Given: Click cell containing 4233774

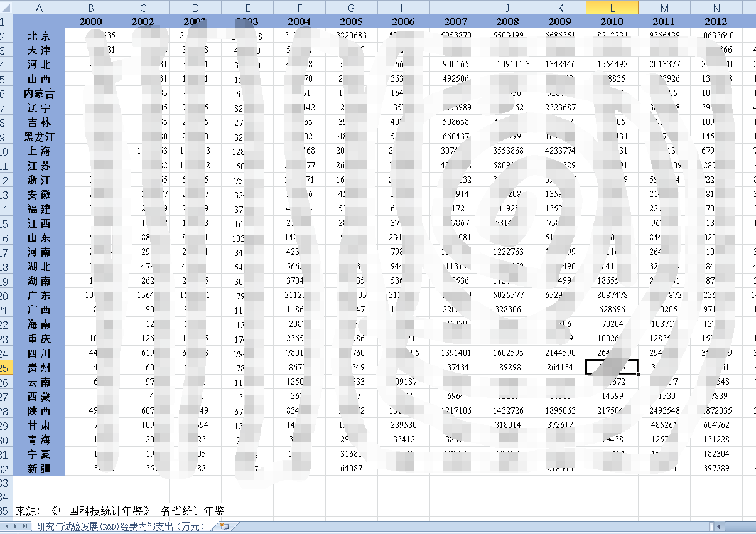Looking at the screenshot, I should (560, 151).
